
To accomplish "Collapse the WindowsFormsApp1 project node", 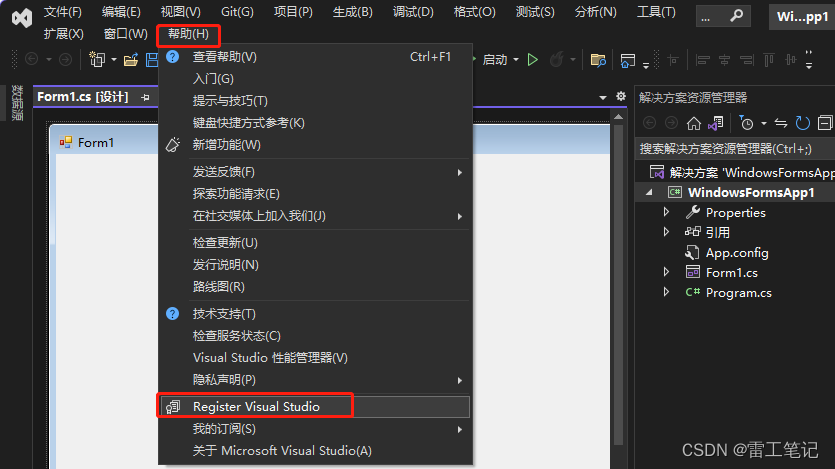I will 649,193.
